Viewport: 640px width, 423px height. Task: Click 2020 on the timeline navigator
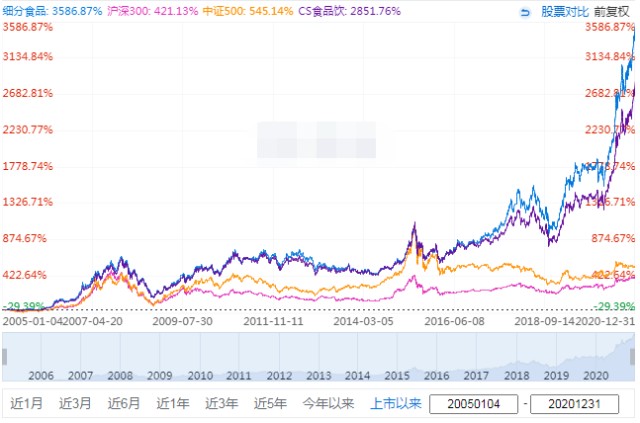point(598,374)
